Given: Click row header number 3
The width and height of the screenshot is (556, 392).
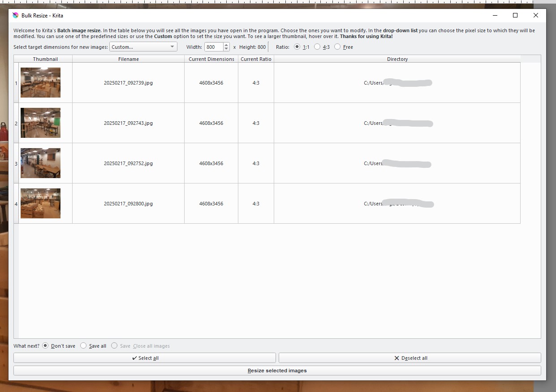Looking at the screenshot, I should tap(16, 163).
